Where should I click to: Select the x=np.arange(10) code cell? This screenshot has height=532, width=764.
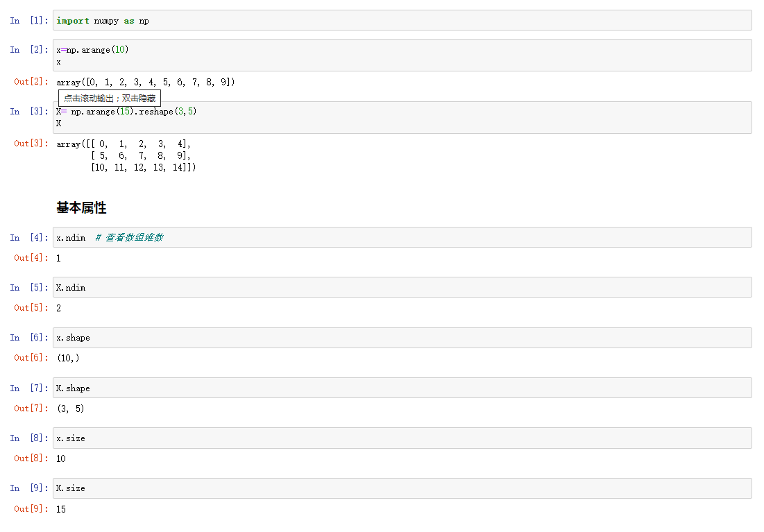coord(402,55)
